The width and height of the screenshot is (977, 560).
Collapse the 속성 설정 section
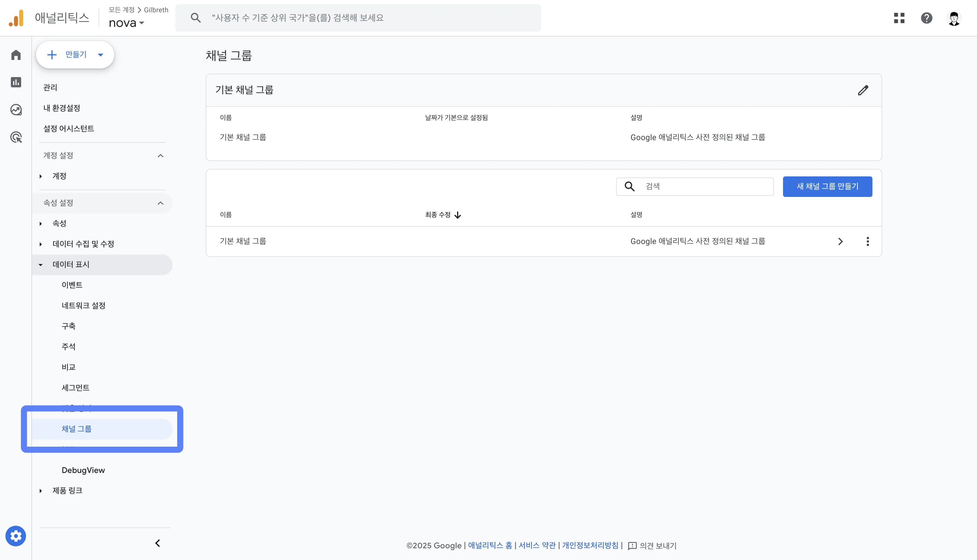(161, 203)
